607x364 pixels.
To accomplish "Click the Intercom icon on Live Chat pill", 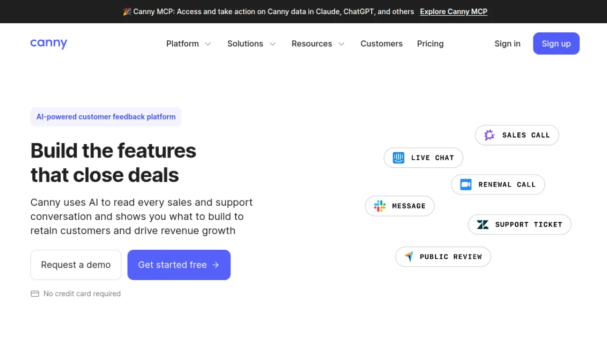I will pos(398,158).
